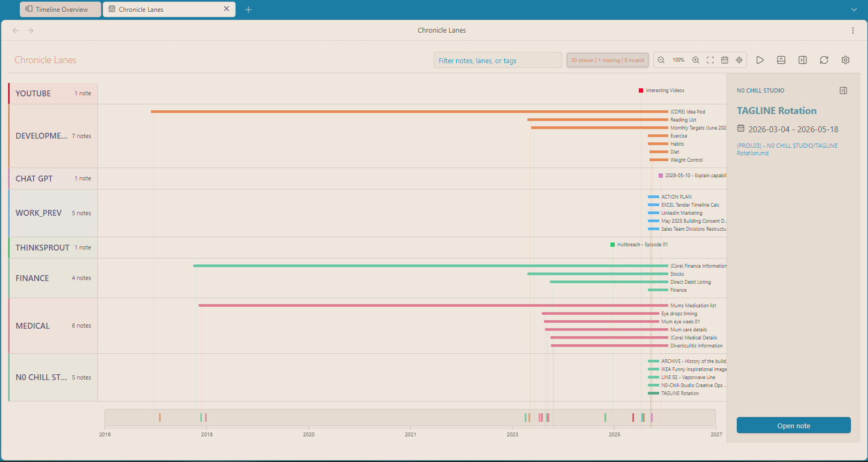
Task: Zoom out the timeline view
Action: [x=661, y=60]
